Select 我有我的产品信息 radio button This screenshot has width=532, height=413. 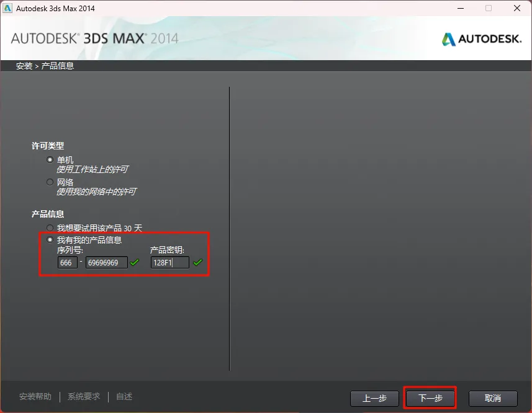point(50,240)
